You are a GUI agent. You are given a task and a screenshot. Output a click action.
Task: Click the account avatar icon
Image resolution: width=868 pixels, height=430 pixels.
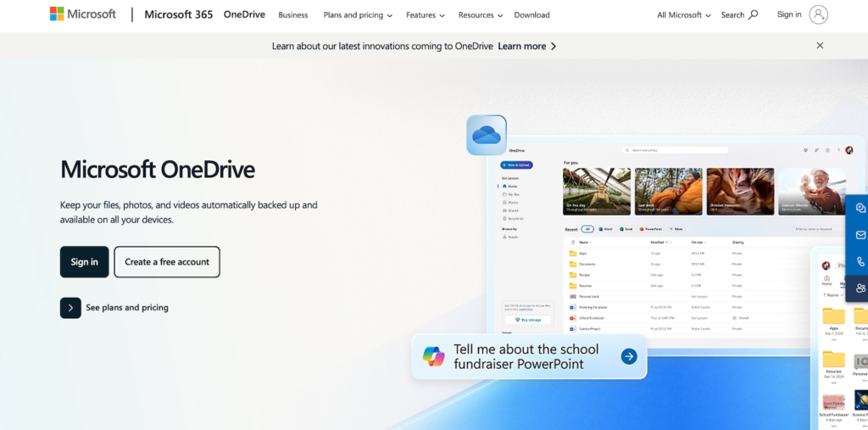[818, 14]
